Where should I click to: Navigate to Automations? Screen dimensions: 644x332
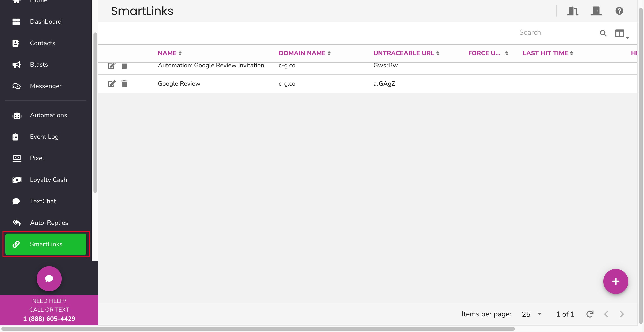46,115
